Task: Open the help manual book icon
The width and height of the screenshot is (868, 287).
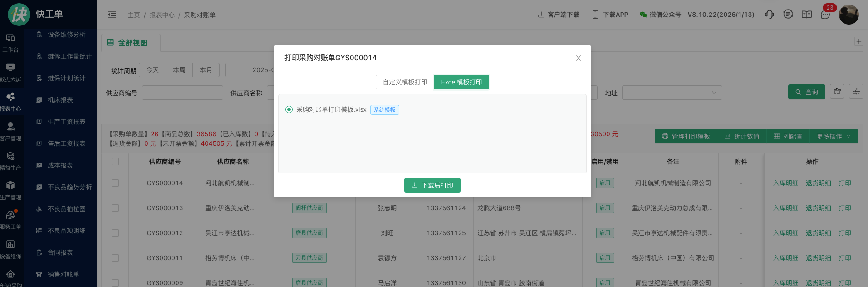Action: [x=807, y=15]
